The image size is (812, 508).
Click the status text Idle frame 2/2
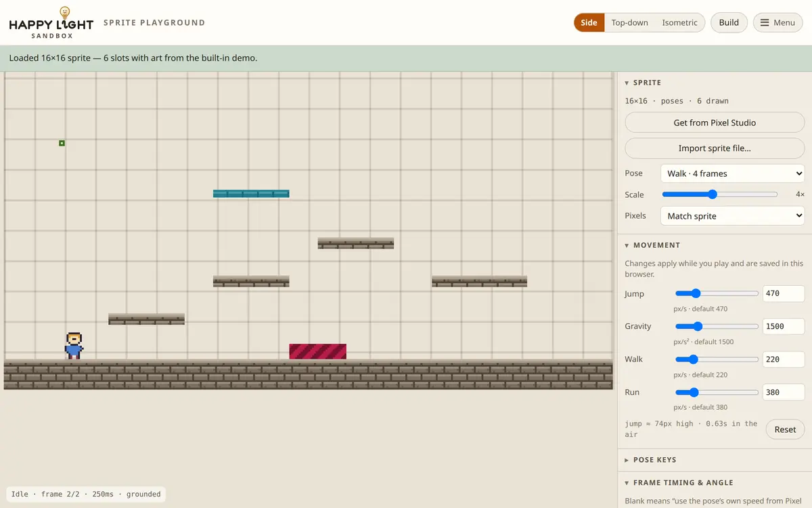[x=85, y=494]
